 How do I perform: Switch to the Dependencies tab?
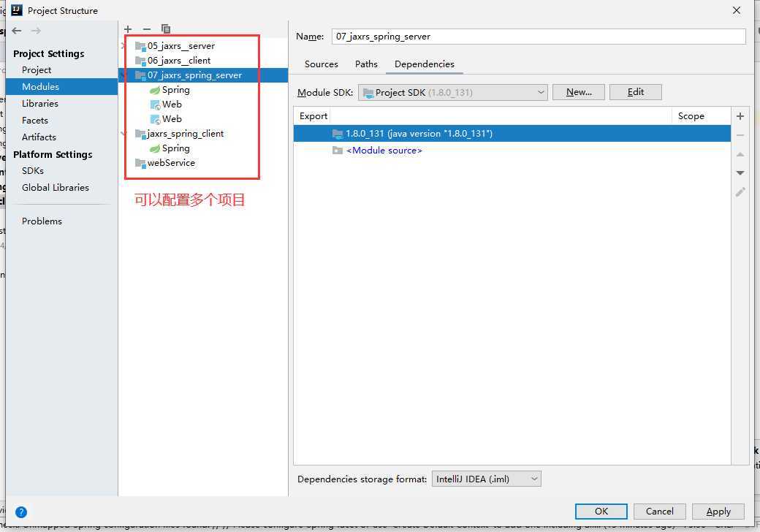click(424, 64)
